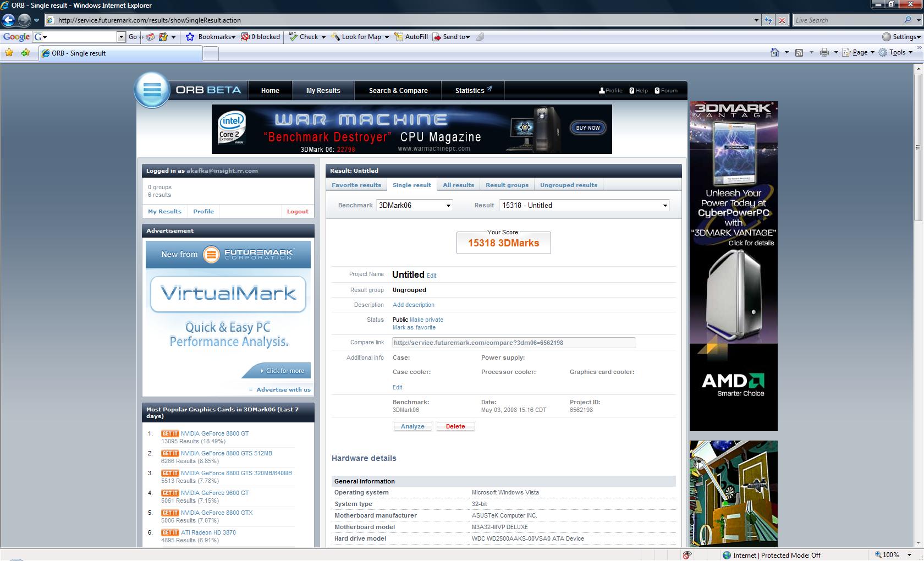Open Search & Compare navigation item
The height and width of the screenshot is (561, 924).
pos(398,91)
